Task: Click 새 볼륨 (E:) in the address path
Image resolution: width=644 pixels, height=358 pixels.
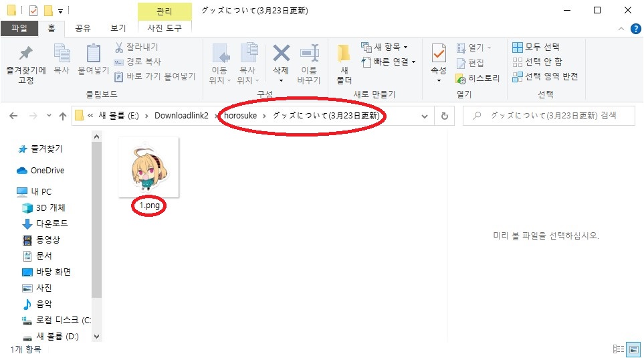Action: 118,116
